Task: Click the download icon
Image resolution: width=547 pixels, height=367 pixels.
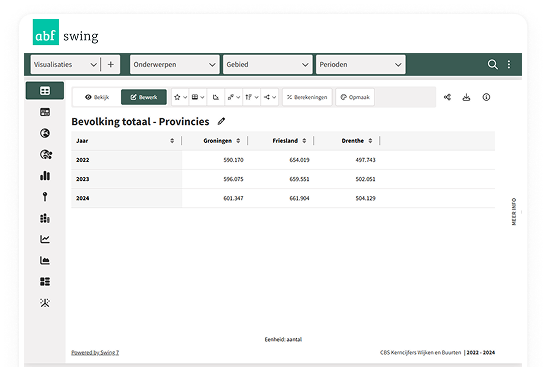Action: (x=466, y=97)
